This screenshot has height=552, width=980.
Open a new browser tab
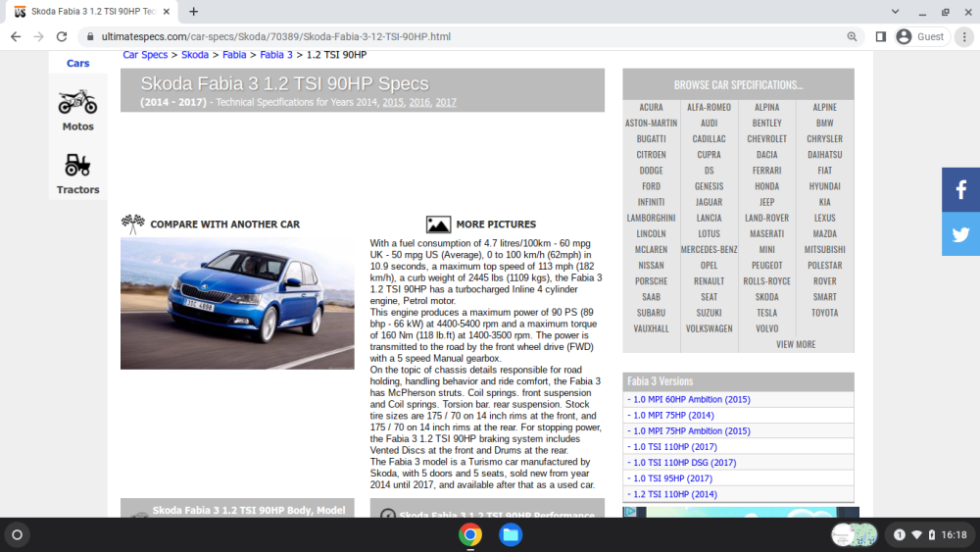coord(193,11)
